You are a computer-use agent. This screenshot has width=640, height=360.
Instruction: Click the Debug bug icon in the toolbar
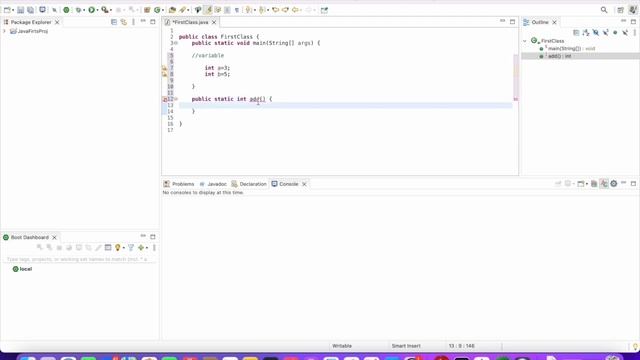[x=78, y=10]
